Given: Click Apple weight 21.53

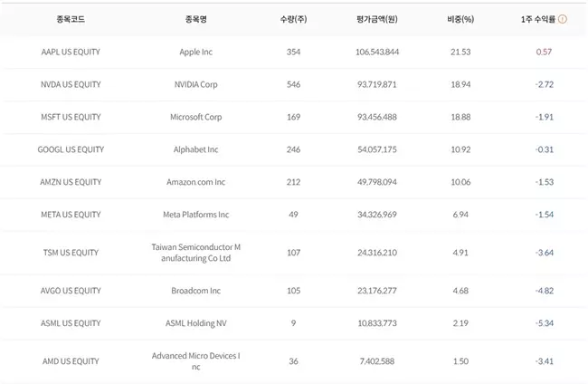Looking at the screenshot, I should click(460, 52).
